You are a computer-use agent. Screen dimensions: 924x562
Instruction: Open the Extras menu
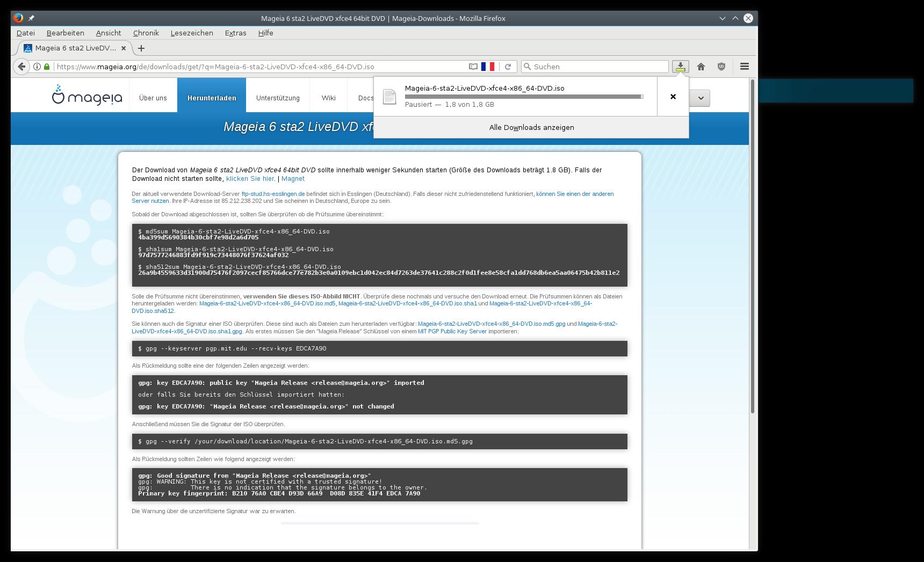tap(235, 33)
